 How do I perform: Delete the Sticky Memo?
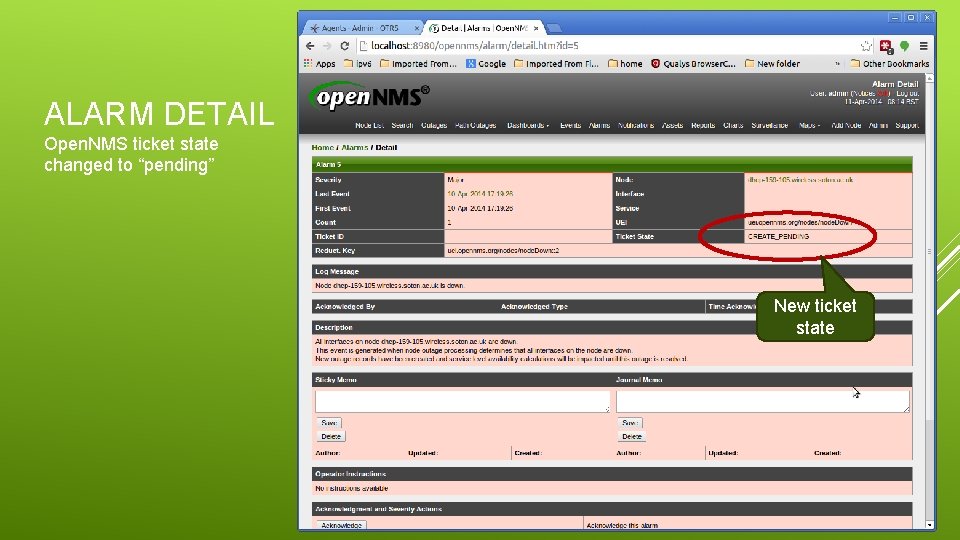[331, 437]
